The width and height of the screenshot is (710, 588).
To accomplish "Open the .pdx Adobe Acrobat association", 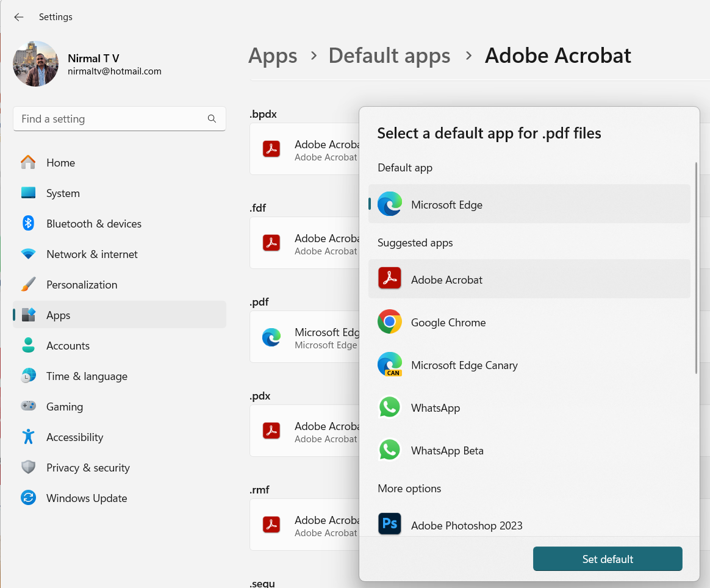I will (x=304, y=431).
